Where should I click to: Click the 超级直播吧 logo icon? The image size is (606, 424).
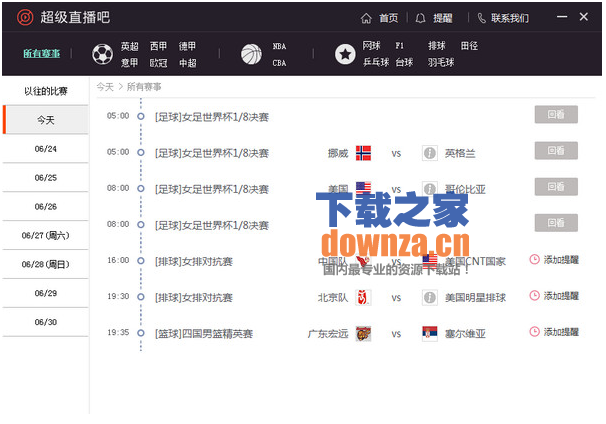point(25,17)
